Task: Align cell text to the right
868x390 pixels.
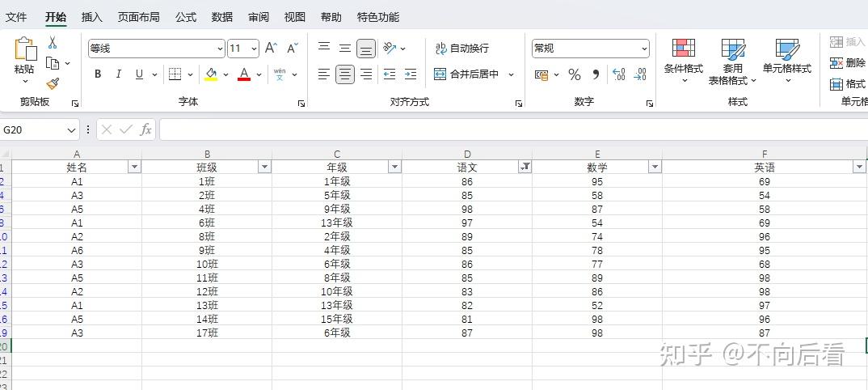Action: point(366,74)
